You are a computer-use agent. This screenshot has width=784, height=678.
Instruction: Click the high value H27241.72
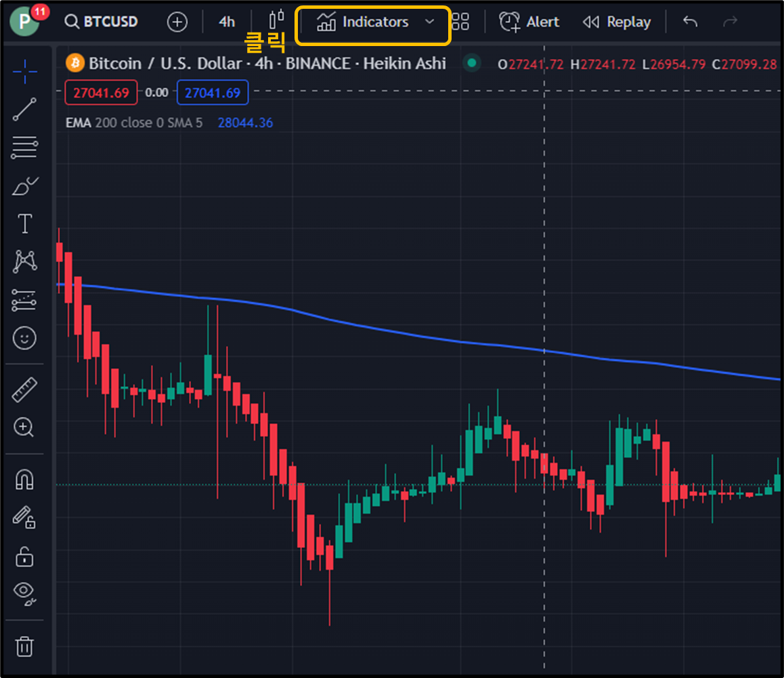click(x=603, y=64)
